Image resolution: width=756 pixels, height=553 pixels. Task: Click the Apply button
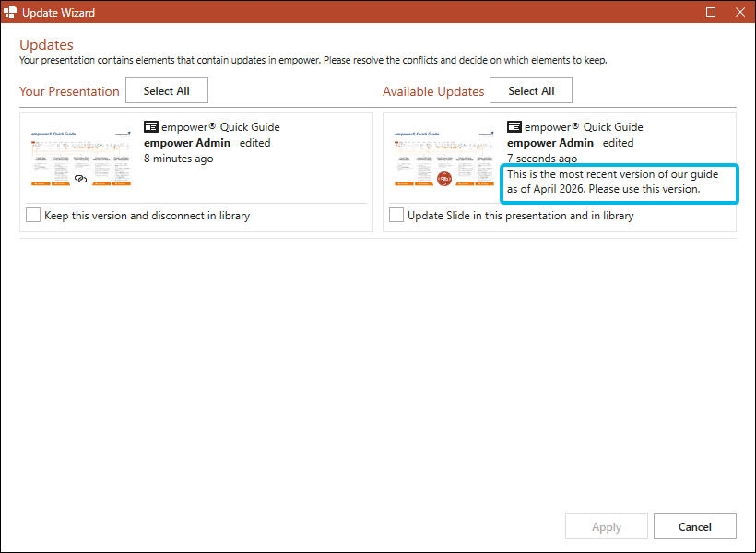click(607, 526)
